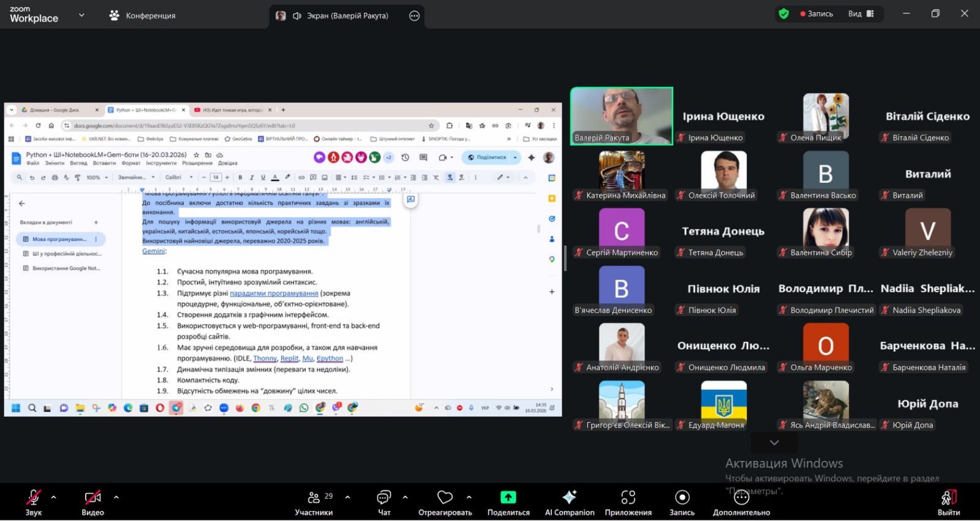Switch to the Конференция tab
The height and width of the screenshot is (521, 980).
point(142,15)
